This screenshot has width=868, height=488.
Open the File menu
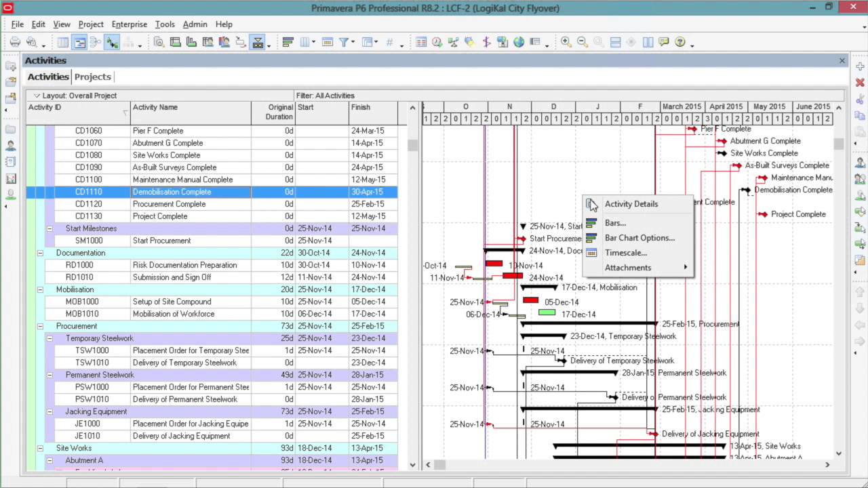point(18,24)
